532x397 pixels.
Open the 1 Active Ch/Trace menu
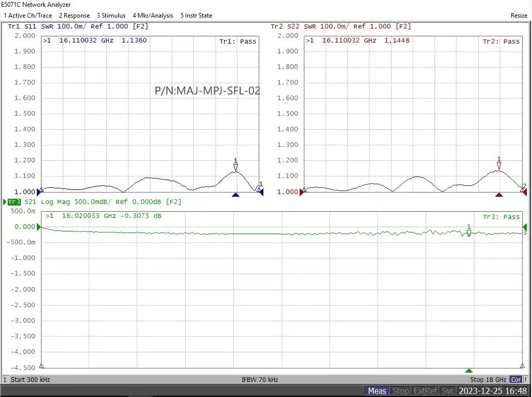coord(27,16)
